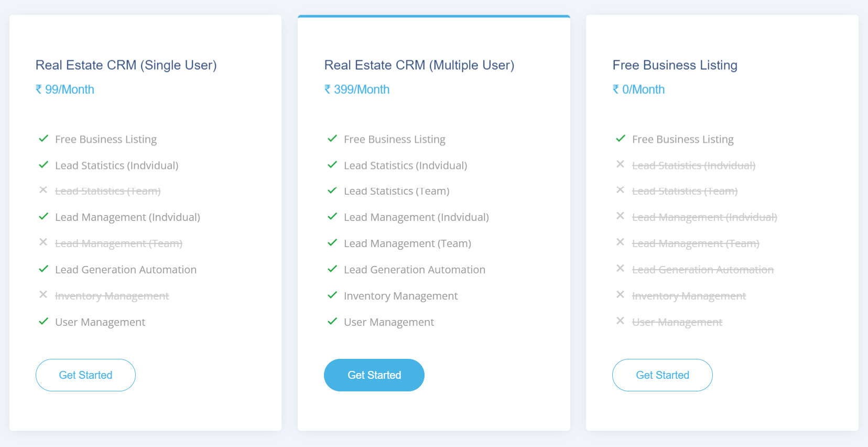868x447 pixels.
Task: Click struck-through Inventory Management in Single User plan
Action: [x=112, y=296]
